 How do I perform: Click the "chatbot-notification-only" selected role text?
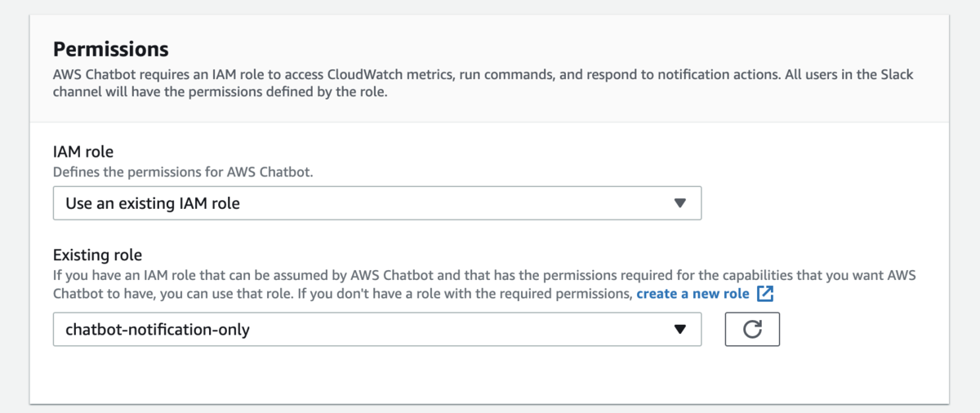[158, 330]
